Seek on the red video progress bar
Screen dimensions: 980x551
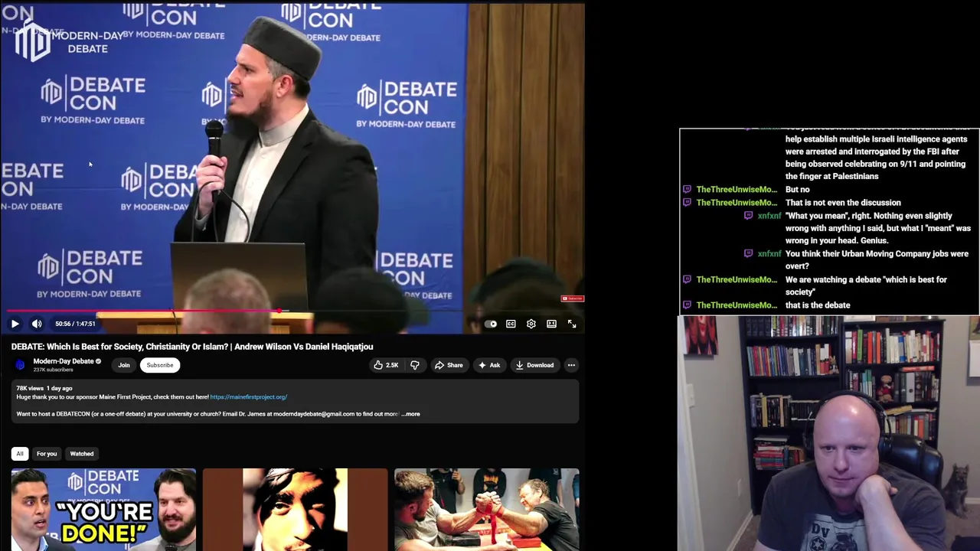click(292, 311)
